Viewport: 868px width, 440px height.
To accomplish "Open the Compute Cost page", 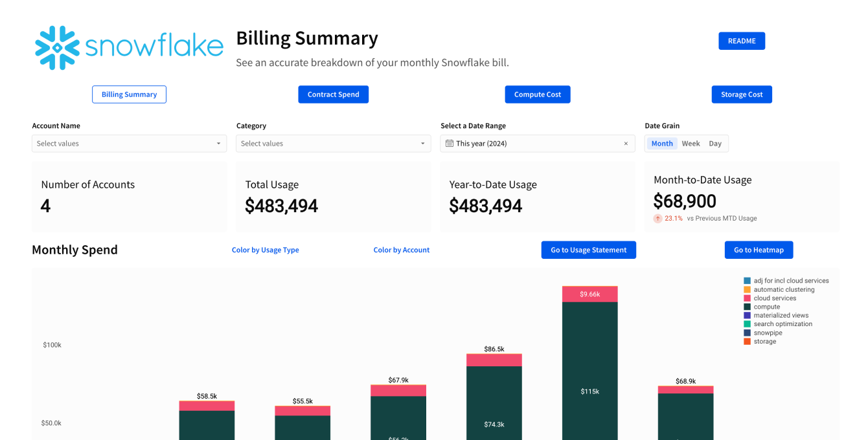I will [538, 94].
